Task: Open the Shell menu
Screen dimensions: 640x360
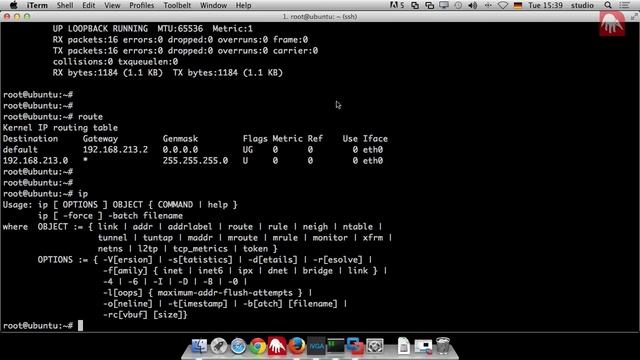Action: (x=65, y=5)
